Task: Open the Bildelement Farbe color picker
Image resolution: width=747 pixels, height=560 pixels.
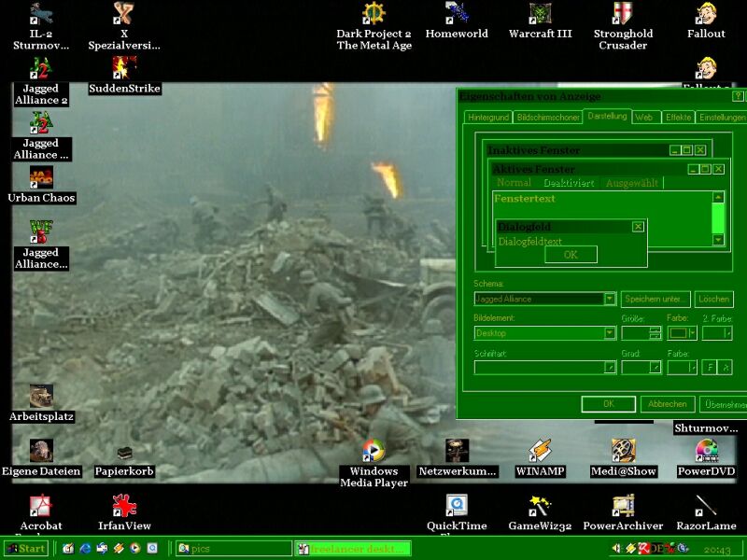Action: click(x=682, y=333)
